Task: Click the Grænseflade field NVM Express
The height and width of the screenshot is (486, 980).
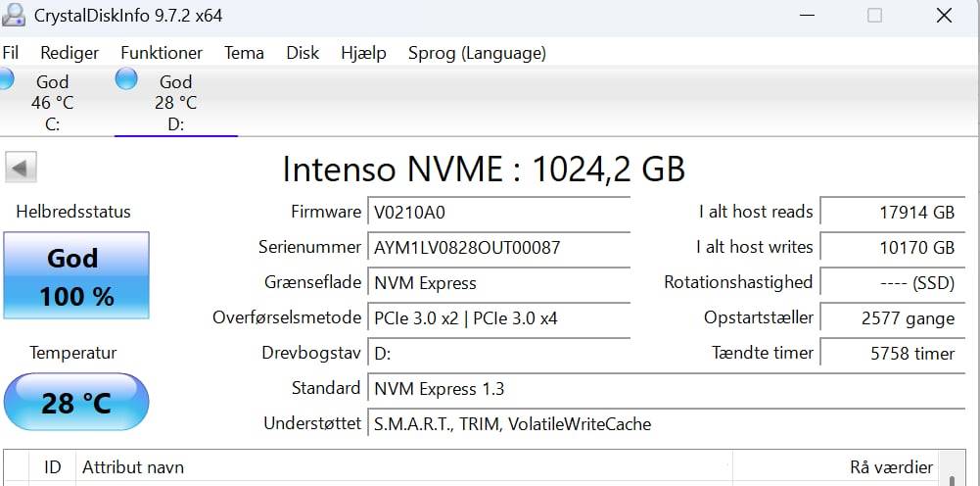Action: click(x=498, y=283)
